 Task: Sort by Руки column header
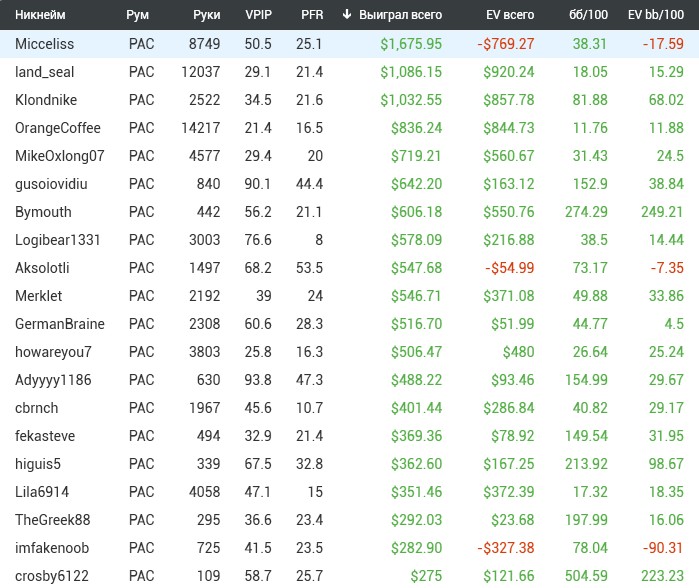206,15
